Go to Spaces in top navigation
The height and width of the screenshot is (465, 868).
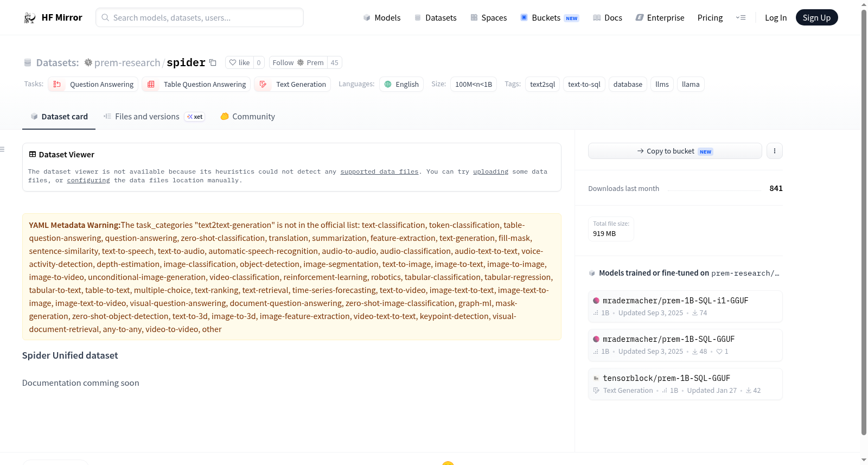click(x=489, y=18)
